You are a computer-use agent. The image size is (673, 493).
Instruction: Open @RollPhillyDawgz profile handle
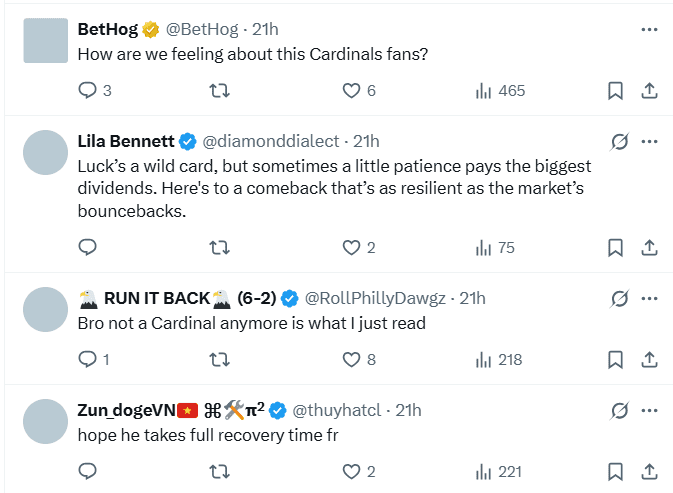pyautogui.click(x=378, y=298)
